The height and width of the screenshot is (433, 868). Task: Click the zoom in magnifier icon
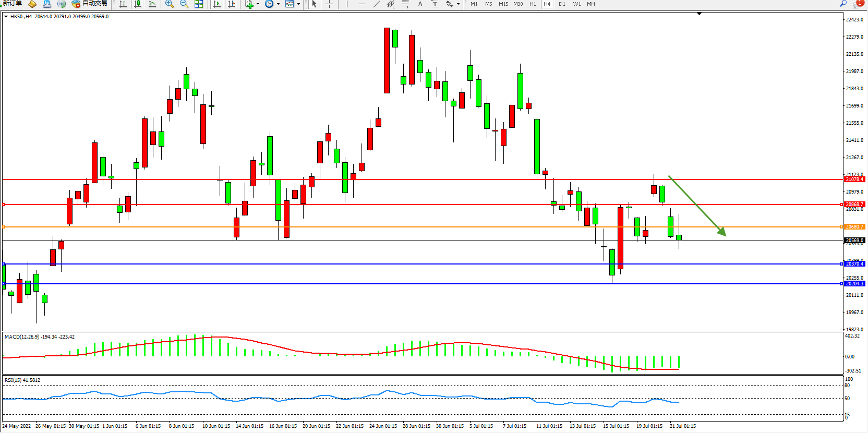[x=169, y=4]
